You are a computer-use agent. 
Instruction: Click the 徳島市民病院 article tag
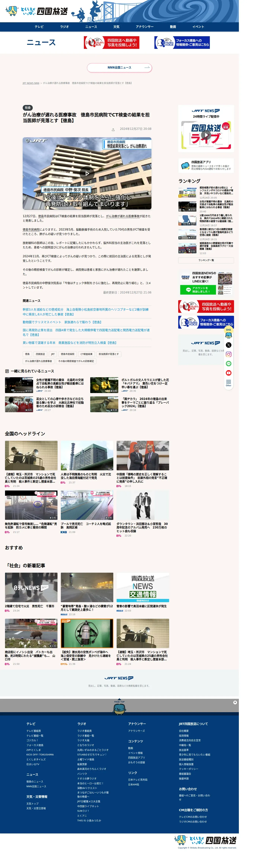pos(68,354)
